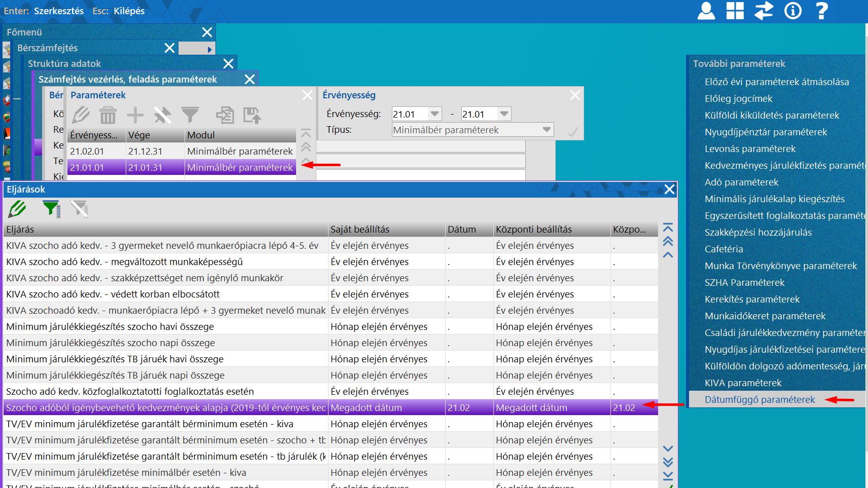
Task: Click the Vége column header in Paraméterek
Action: click(155, 135)
